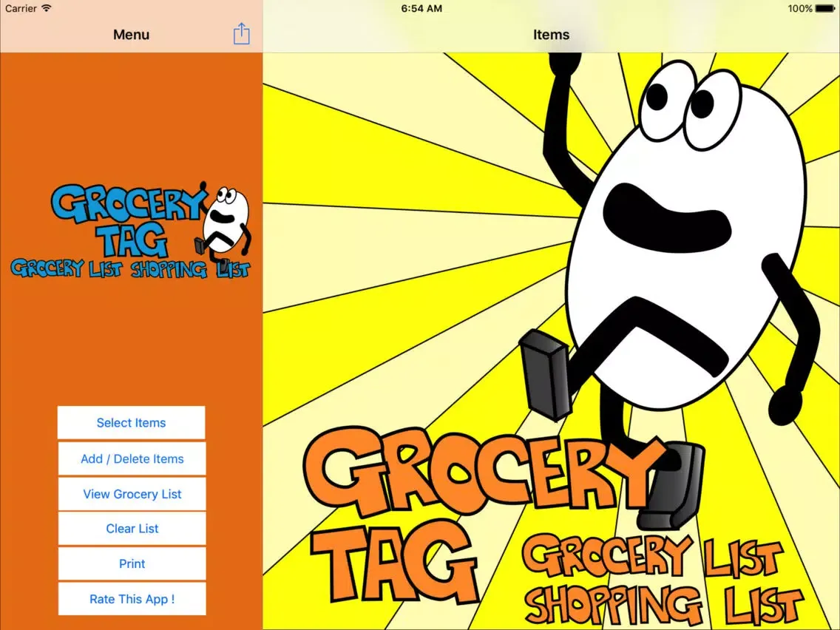Tap the battery indicator in status bar
This screenshot has width=840, height=630.
[824, 9]
